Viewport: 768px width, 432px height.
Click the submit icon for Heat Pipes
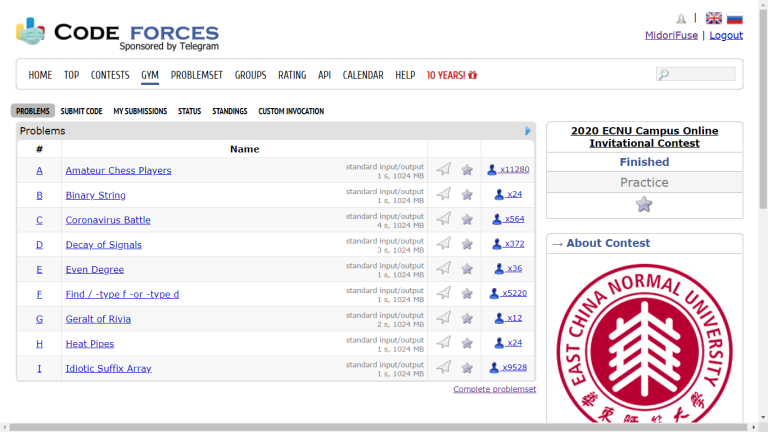[x=444, y=343]
